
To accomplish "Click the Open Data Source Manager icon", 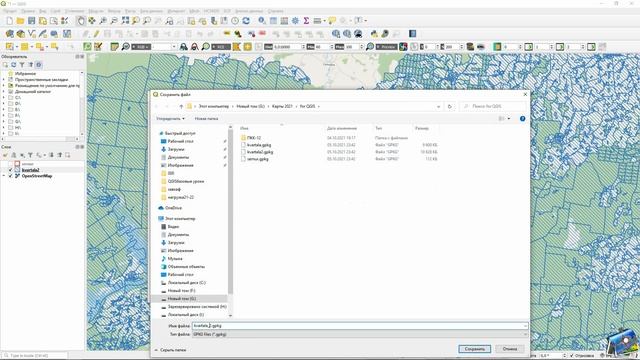I will [9, 34].
